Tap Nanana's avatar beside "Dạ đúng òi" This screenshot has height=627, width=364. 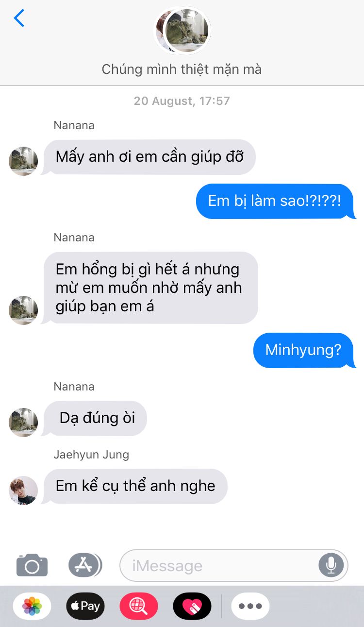pos(23,422)
